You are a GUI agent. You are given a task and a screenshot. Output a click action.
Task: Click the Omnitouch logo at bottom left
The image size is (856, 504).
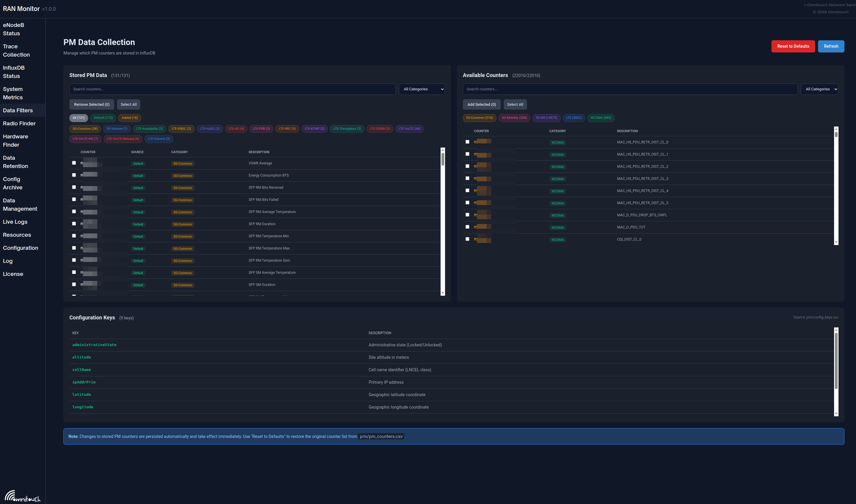point(23,496)
